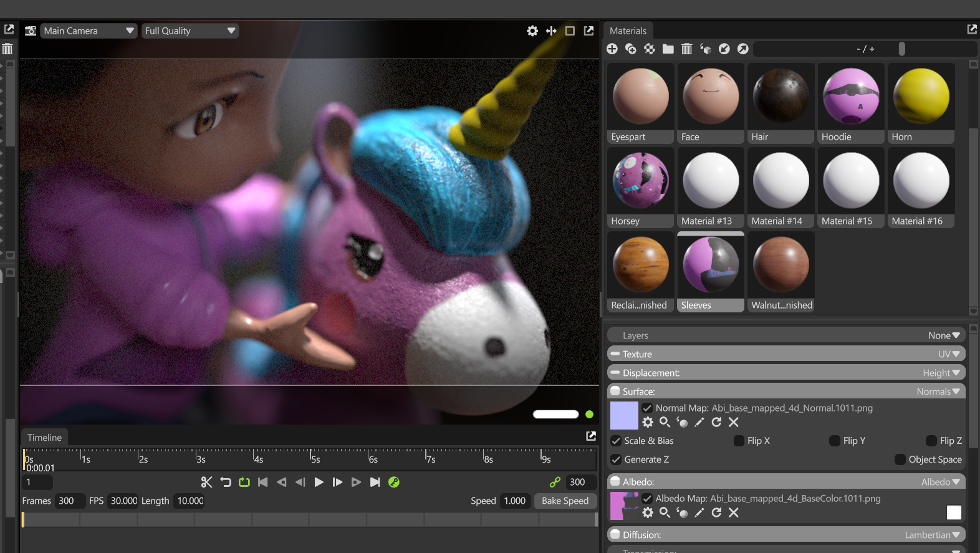980x553 pixels.
Task: Toggle the green loop playback icon
Action: [244, 482]
